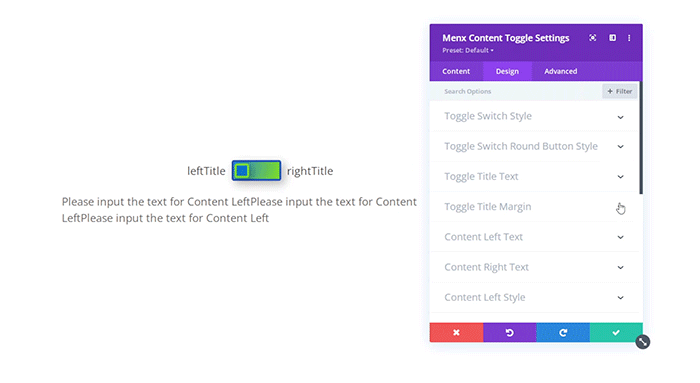The image size is (700, 383).
Task: Click the round resize handle at modal corner
Action: tap(643, 342)
